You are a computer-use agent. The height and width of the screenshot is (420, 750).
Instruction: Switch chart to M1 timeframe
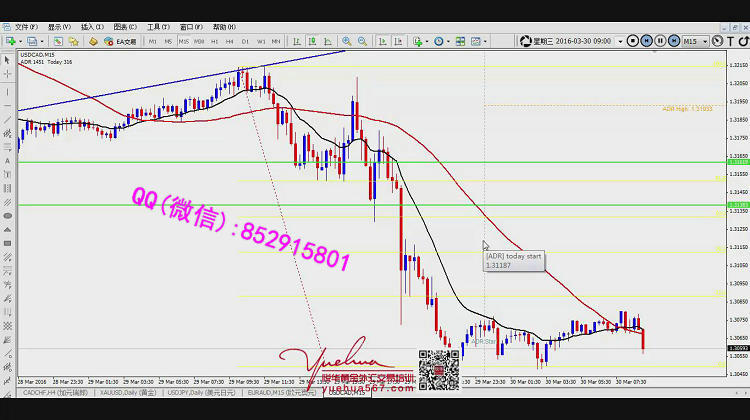point(153,41)
